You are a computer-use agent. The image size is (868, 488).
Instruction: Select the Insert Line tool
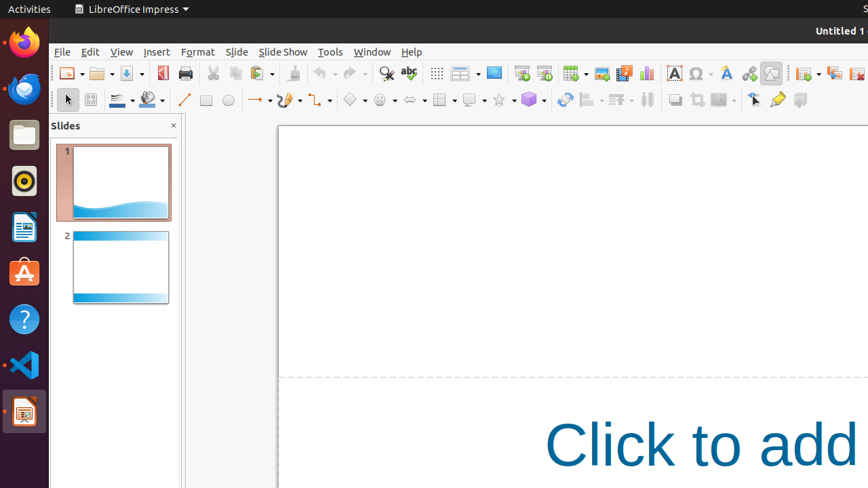184,100
